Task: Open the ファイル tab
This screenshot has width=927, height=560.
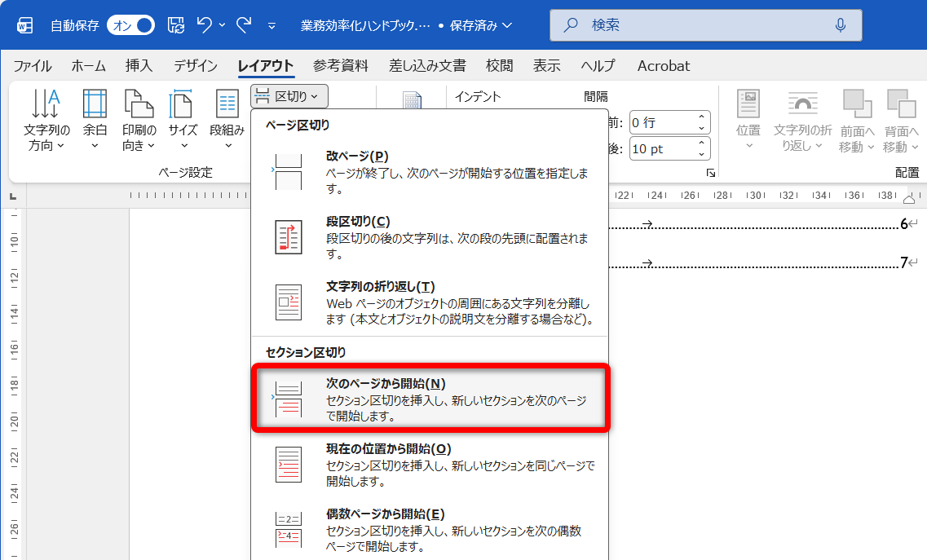Action: pos(33,66)
